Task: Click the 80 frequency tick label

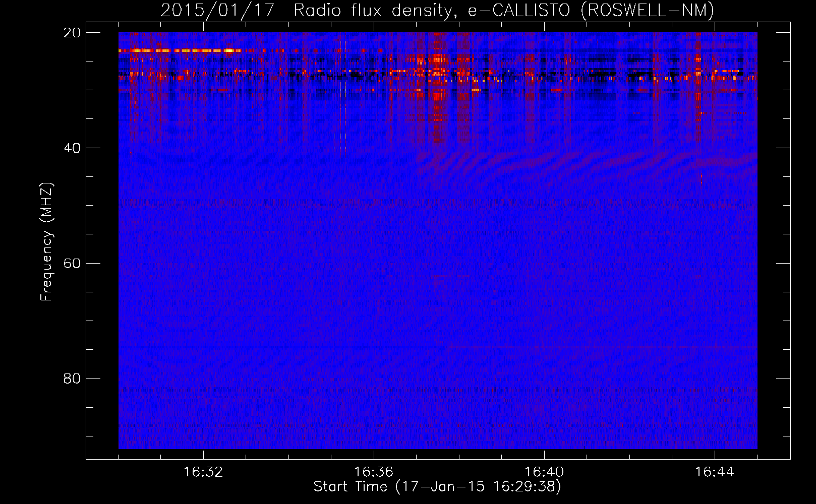Action: 72,379
